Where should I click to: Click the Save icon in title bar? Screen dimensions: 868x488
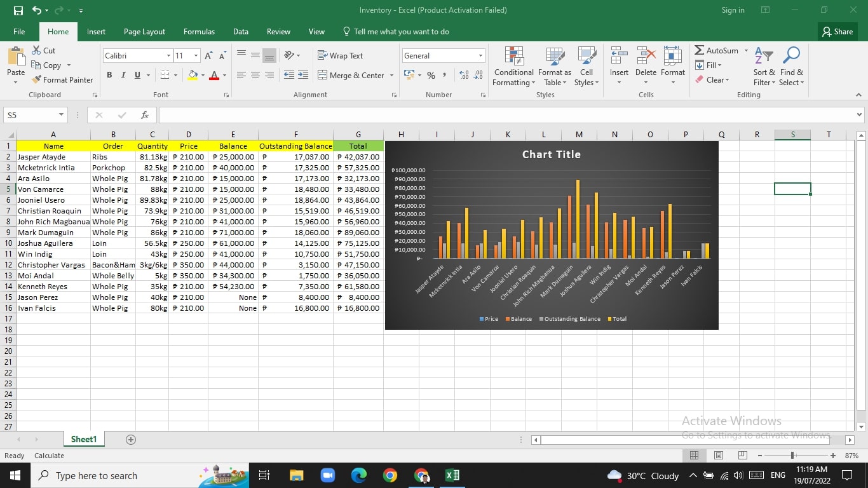[18, 10]
